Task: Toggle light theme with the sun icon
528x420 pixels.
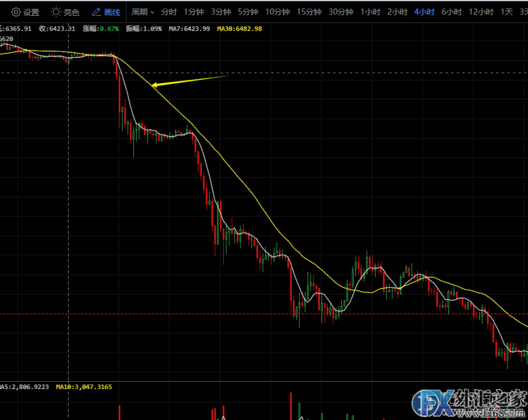Action: [x=56, y=12]
